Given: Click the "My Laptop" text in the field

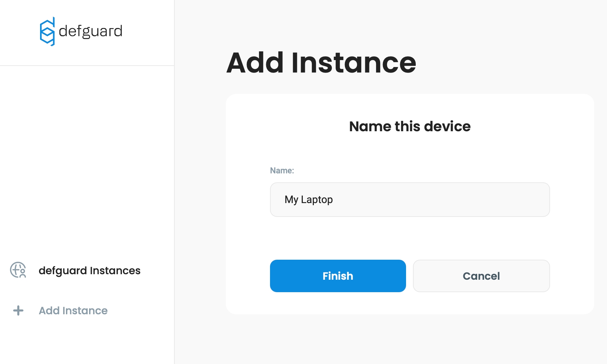Looking at the screenshot, I should point(309,200).
